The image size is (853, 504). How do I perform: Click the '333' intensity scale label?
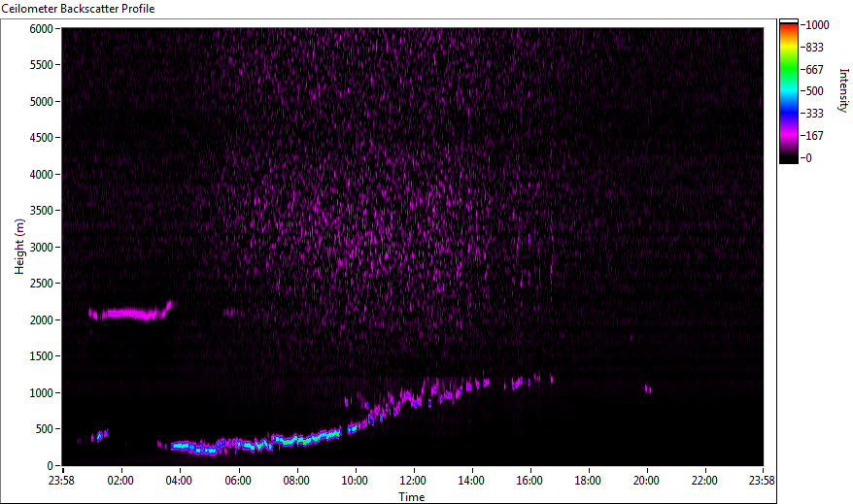coord(814,114)
